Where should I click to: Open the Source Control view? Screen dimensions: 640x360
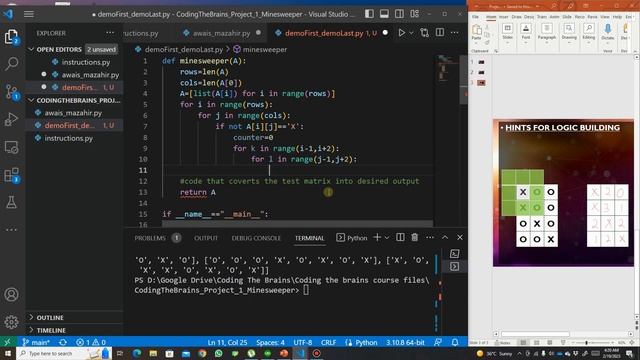tap(11, 92)
